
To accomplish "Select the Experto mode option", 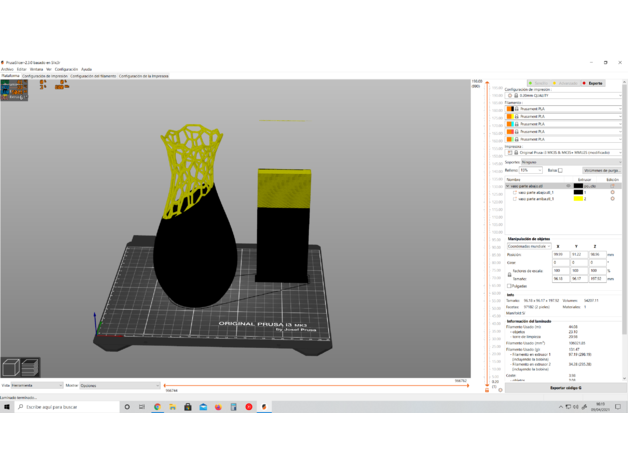I will point(593,83).
